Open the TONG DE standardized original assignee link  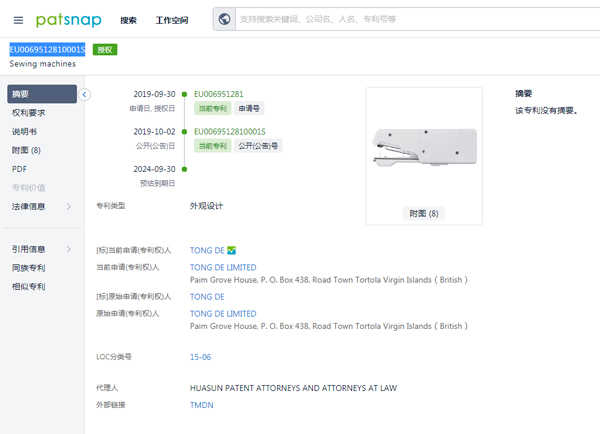(x=207, y=297)
